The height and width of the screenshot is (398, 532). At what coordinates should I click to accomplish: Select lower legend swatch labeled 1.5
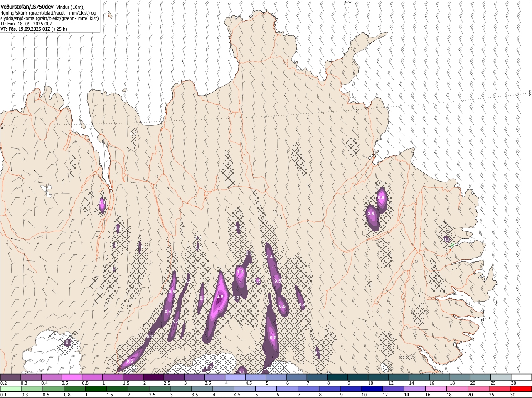117,389
